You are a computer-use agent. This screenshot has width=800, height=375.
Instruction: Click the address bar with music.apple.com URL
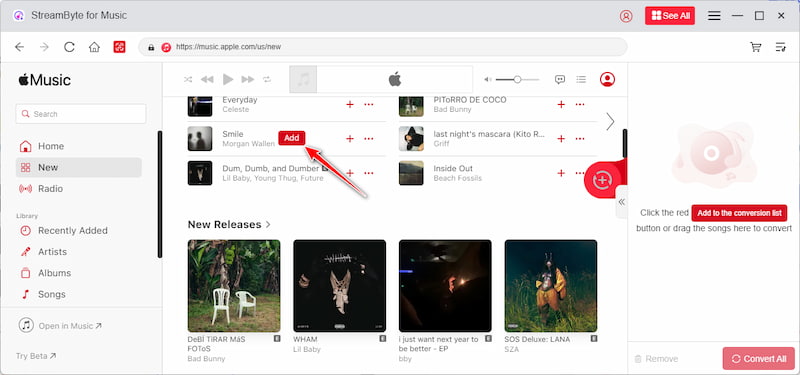[383, 47]
